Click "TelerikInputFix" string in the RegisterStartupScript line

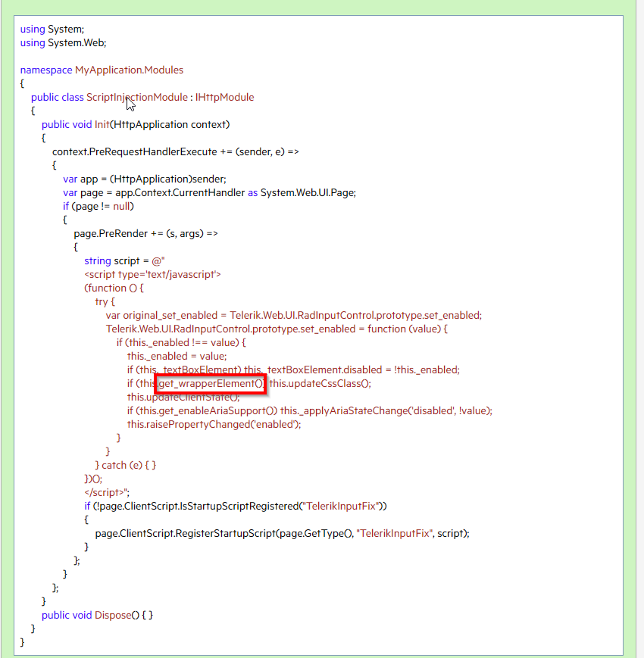[x=395, y=534]
